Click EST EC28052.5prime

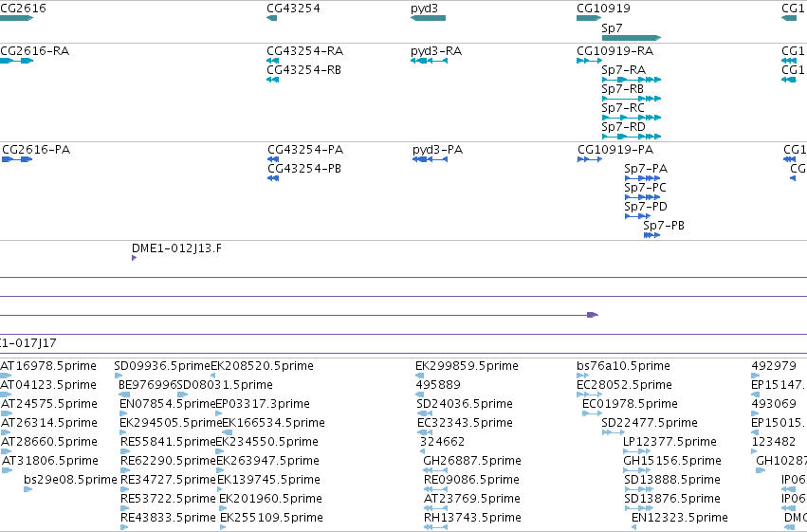pos(624,385)
